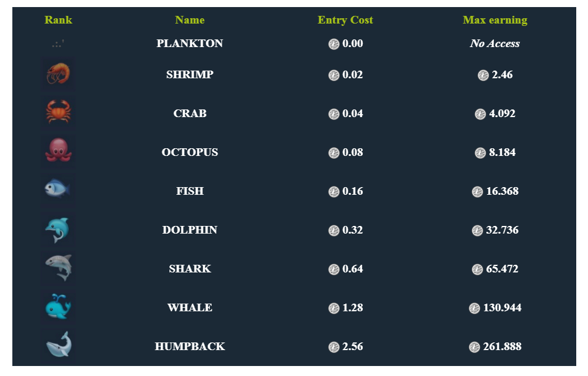
Task: Click the fish rank icon
Action: click(58, 190)
